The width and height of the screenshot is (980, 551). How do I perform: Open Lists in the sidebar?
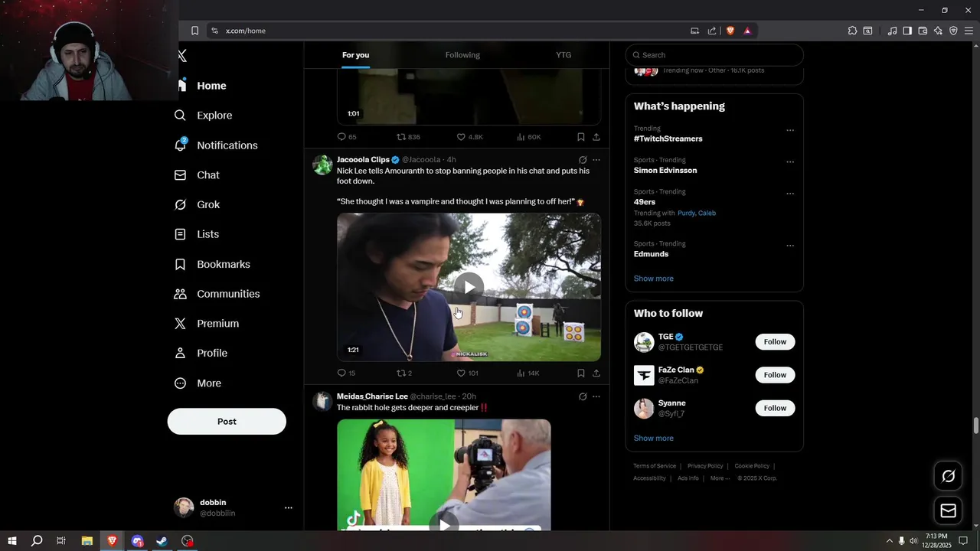197,234
